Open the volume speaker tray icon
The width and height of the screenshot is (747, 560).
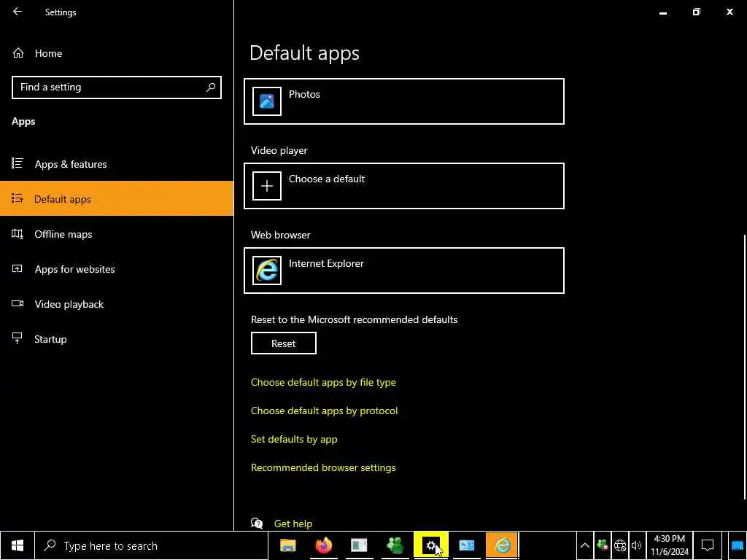(x=636, y=545)
